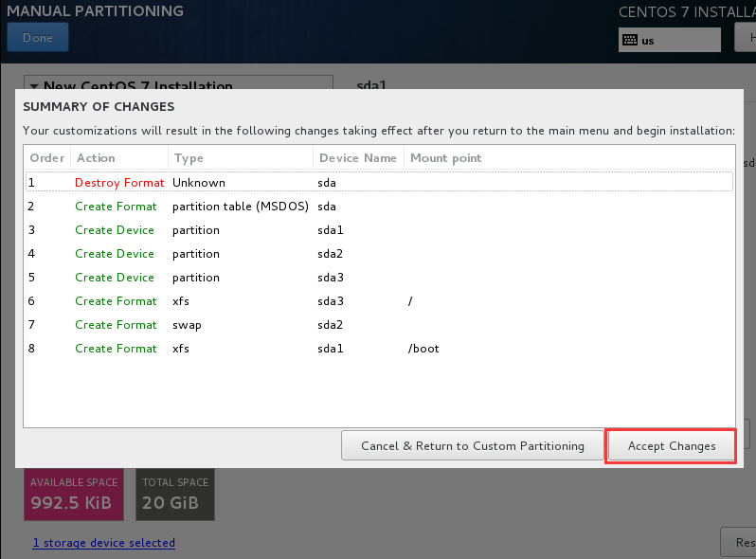Click the Accept Changes button
Image resolution: width=756 pixels, height=559 pixels.
(671, 446)
